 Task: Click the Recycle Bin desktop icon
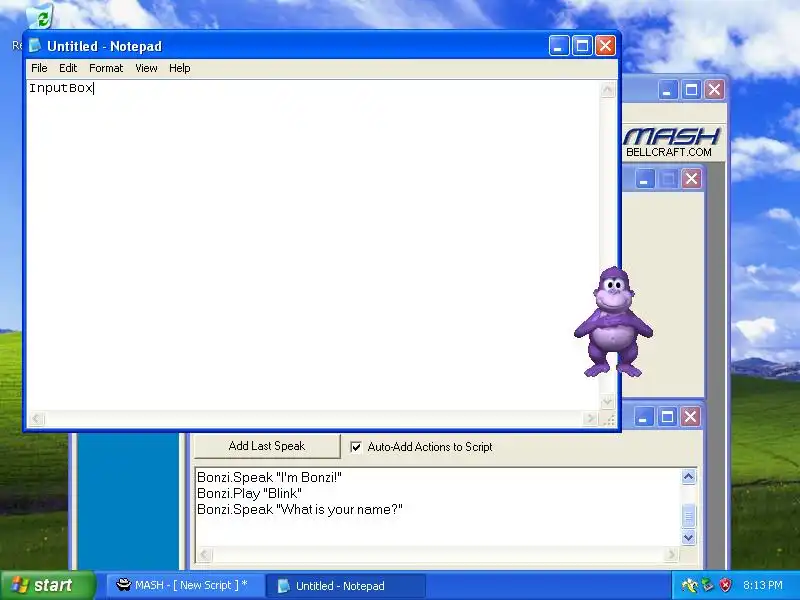(40, 16)
